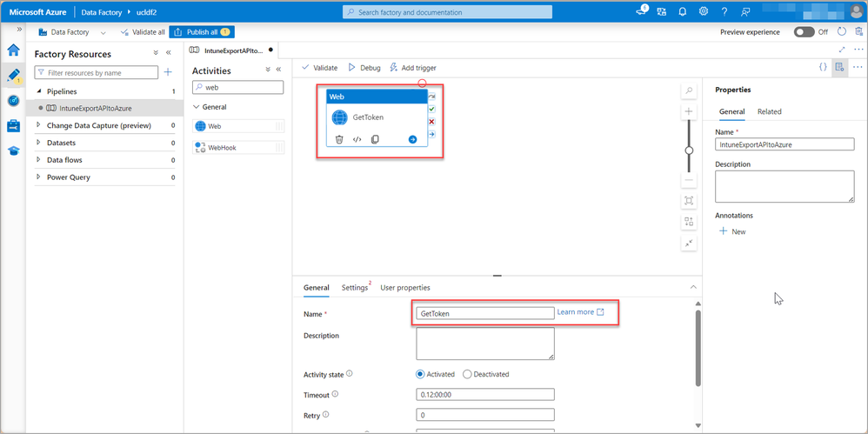The height and width of the screenshot is (434, 868).
Task: Click the auto align layout icon
Action: click(689, 222)
